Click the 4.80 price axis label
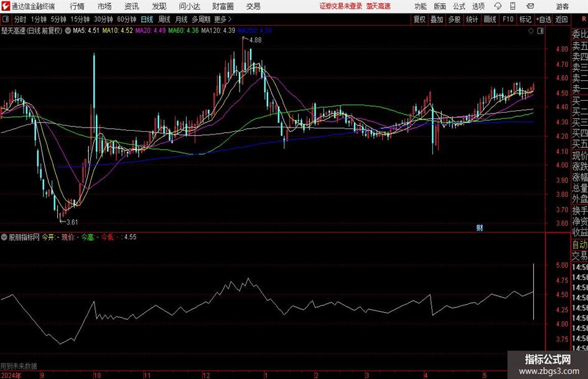588x379 pixels. pos(562,49)
